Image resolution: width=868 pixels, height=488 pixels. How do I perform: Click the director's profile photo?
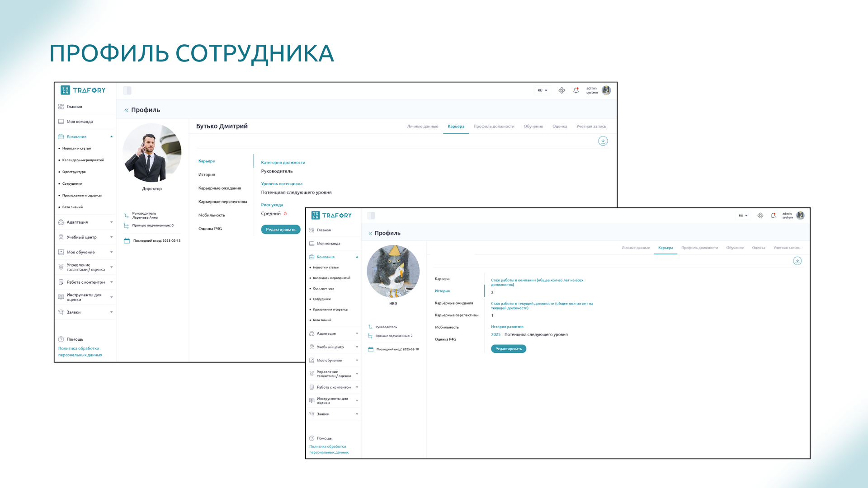pos(152,153)
